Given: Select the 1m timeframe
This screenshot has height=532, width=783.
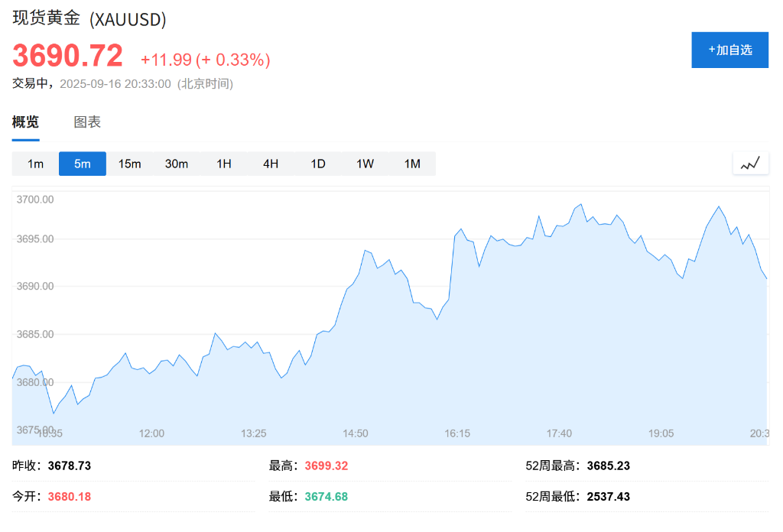Looking at the screenshot, I should 35,164.
